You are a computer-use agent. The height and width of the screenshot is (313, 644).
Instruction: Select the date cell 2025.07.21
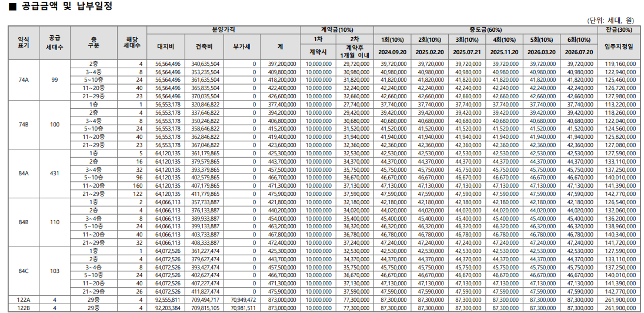(467, 52)
